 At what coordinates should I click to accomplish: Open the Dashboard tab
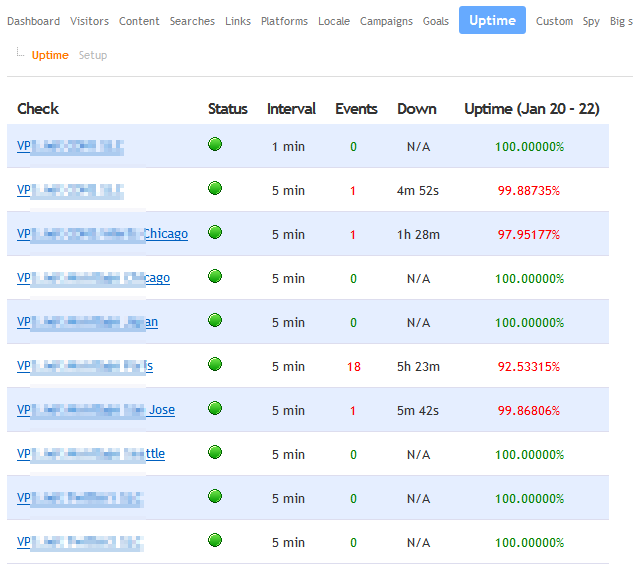(33, 21)
